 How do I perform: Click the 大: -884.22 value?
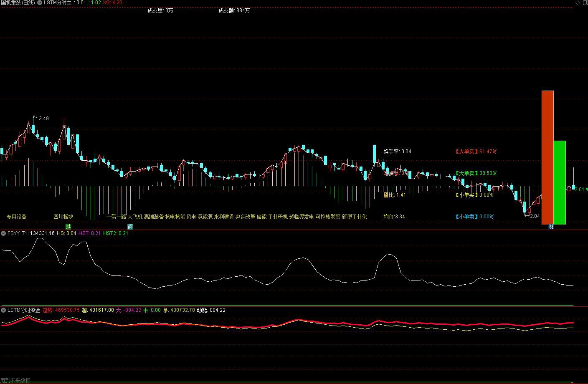[x=129, y=310]
